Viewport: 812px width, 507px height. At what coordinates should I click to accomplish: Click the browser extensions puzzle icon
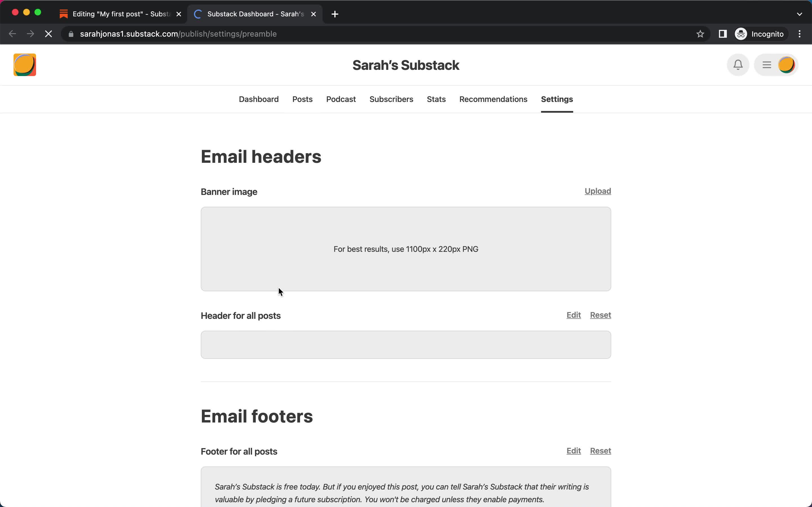[x=722, y=34]
